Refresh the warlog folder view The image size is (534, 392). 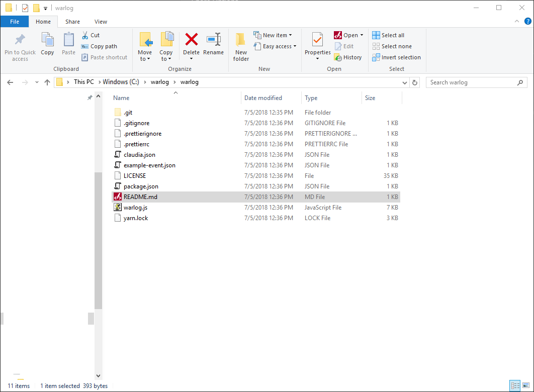[x=414, y=82]
